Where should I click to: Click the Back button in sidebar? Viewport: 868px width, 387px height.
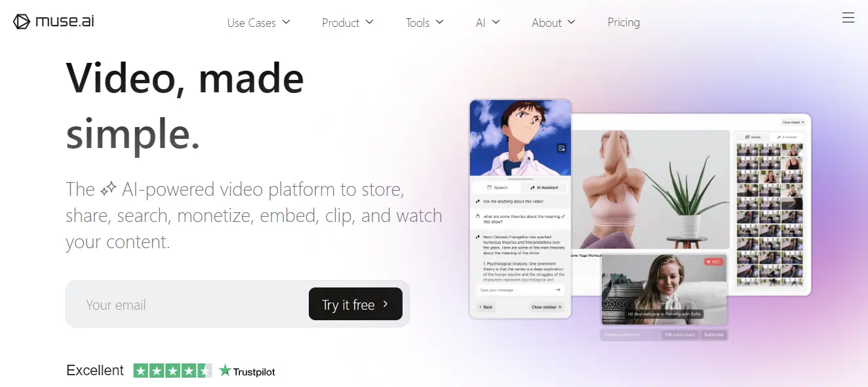pos(485,306)
